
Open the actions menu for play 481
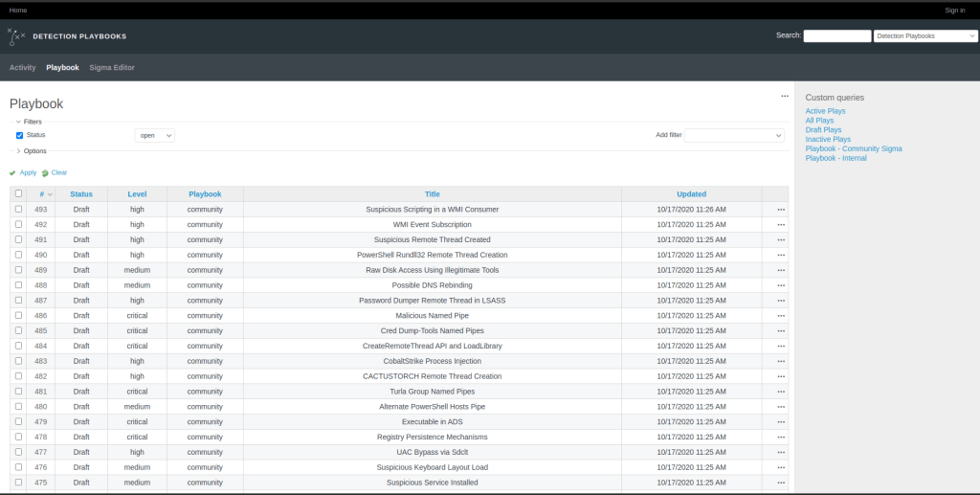tap(781, 392)
